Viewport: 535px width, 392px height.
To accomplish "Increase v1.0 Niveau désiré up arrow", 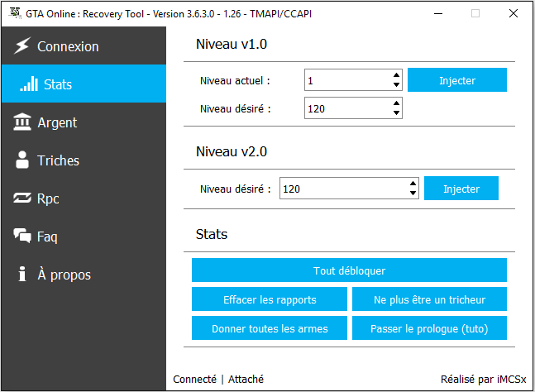I will coord(396,103).
